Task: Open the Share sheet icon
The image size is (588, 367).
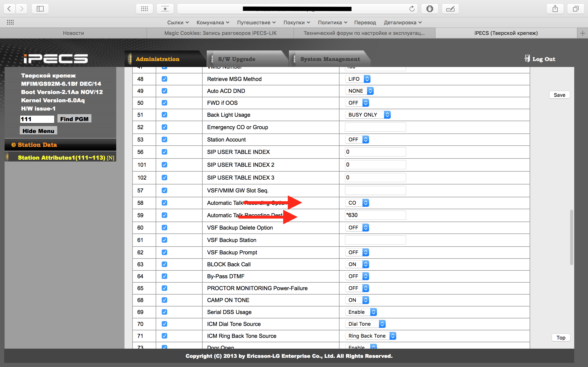Action: pyautogui.click(x=555, y=9)
